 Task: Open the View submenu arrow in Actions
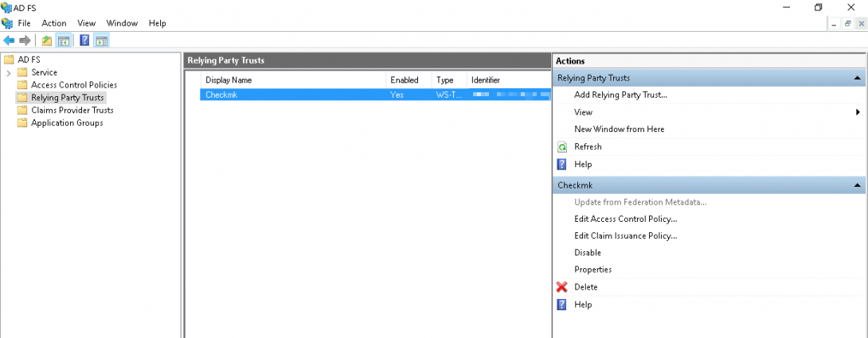(x=858, y=112)
